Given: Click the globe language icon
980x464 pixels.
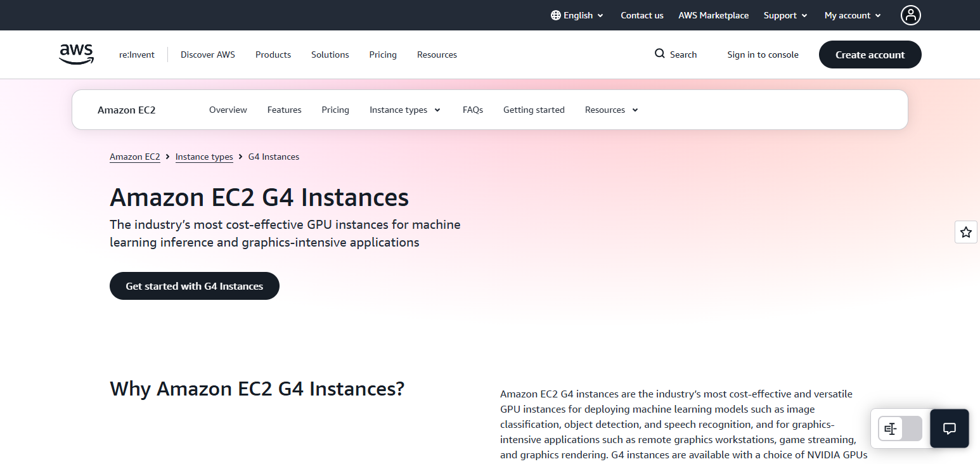Looking at the screenshot, I should point(556,15).
